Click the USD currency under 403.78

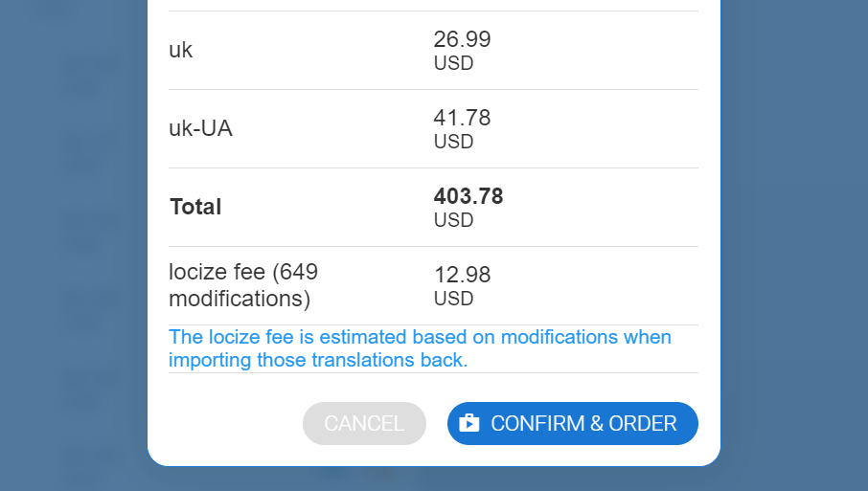[453, 220]
